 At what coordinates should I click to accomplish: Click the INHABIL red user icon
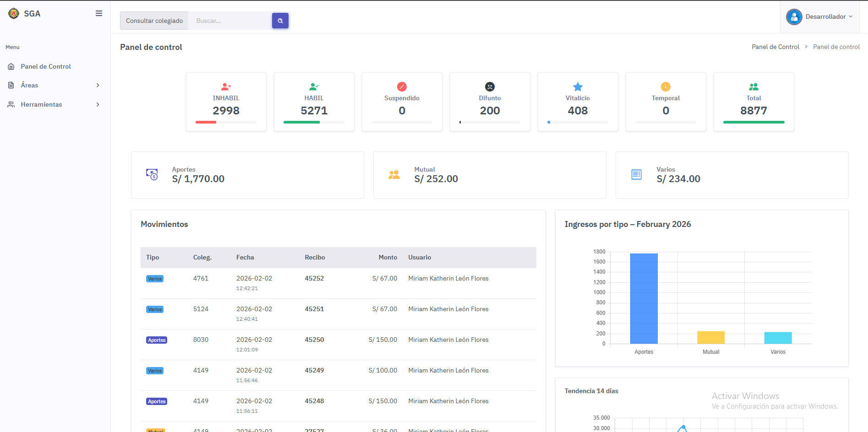tap(226, 86)
